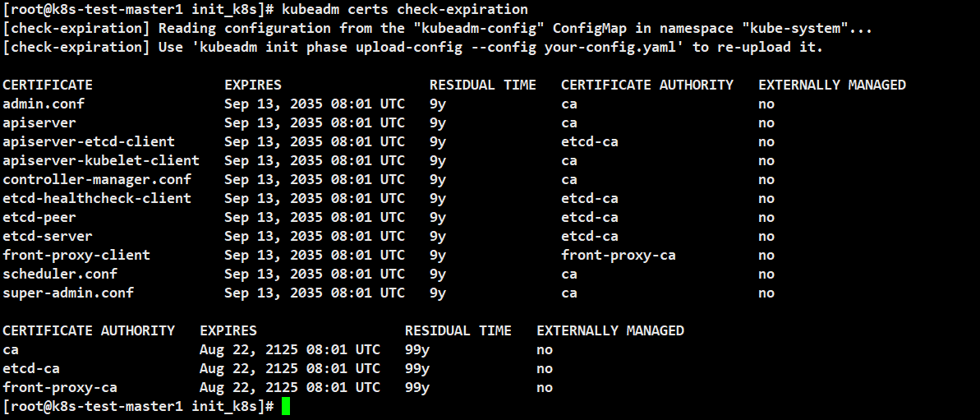Select the etcd-healthcheck-client text

[97, 199]
